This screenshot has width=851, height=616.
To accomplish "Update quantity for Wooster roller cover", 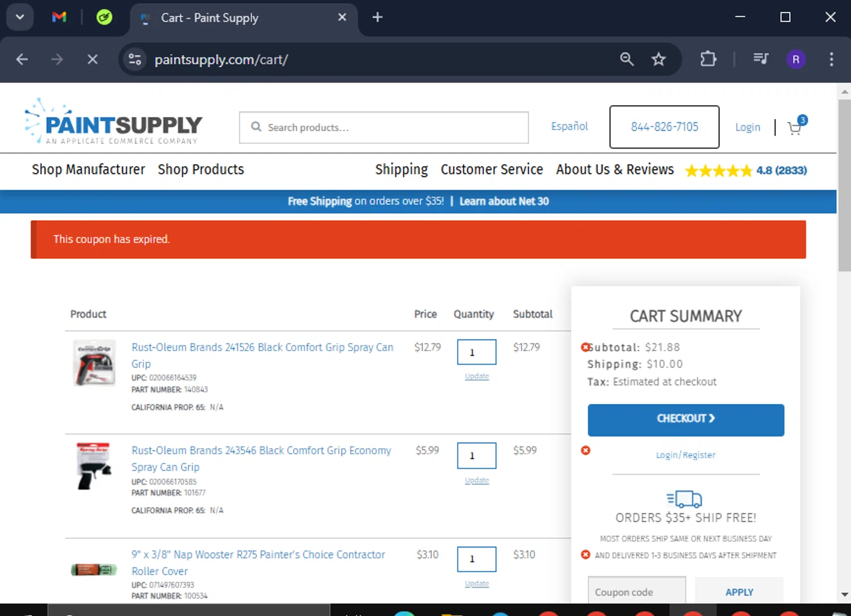I will click(x=477, y=584).
